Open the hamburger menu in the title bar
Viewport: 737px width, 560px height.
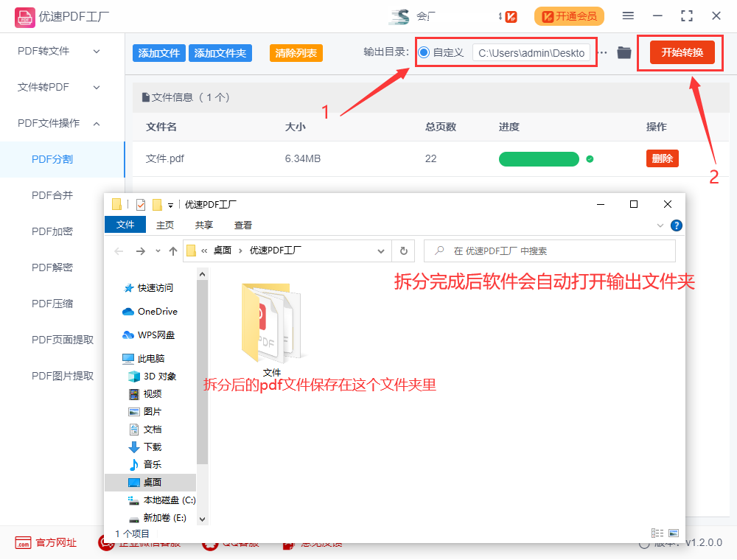pyautogui.click(x=628, y=16)
